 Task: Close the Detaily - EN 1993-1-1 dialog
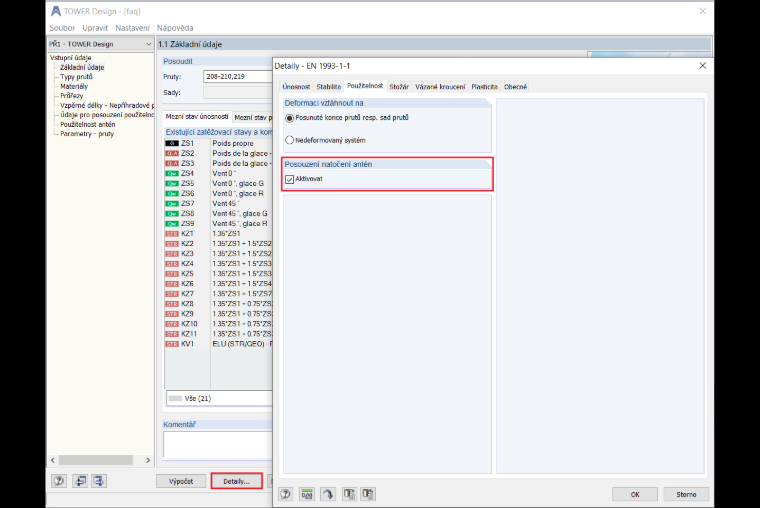pos(702,65)
